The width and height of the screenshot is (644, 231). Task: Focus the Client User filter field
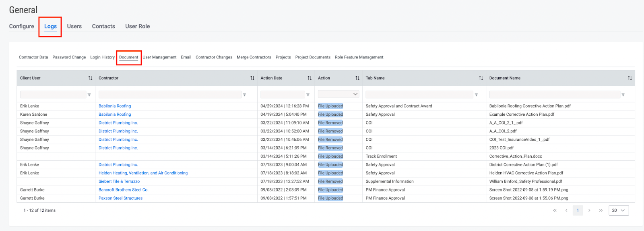[53, 94]
